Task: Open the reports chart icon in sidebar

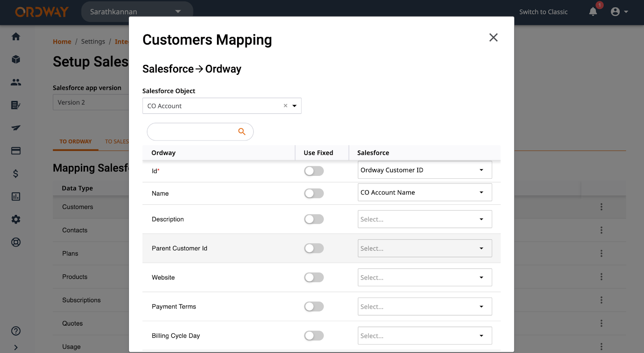Action: [16, 196]
